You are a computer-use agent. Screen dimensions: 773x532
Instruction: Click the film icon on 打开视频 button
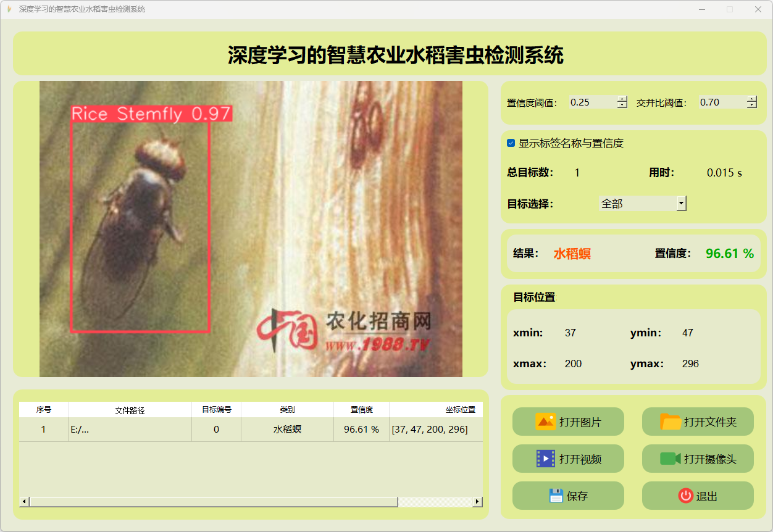coord(546,459)
